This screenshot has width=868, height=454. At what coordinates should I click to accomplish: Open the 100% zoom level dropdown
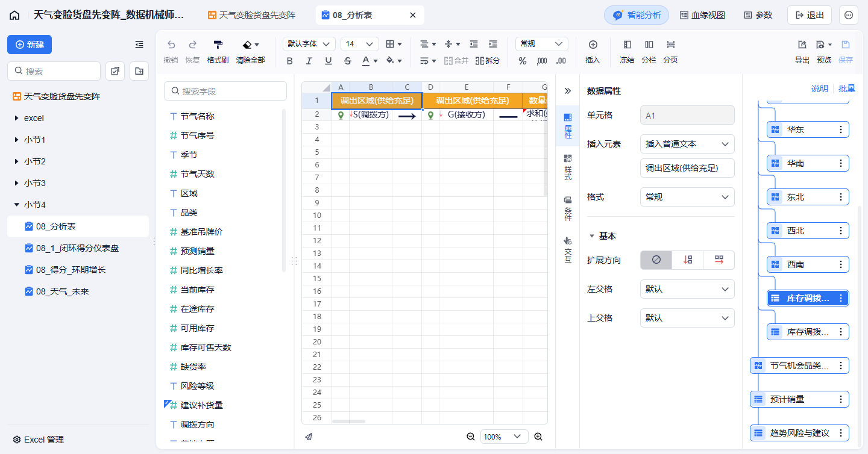click(x=504, y=437)
